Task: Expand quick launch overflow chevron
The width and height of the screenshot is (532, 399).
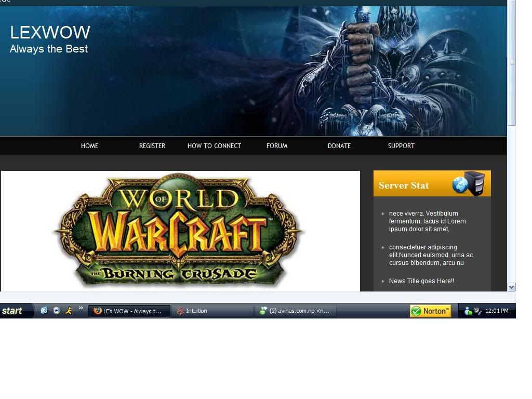Action: [x=81, y=308]
